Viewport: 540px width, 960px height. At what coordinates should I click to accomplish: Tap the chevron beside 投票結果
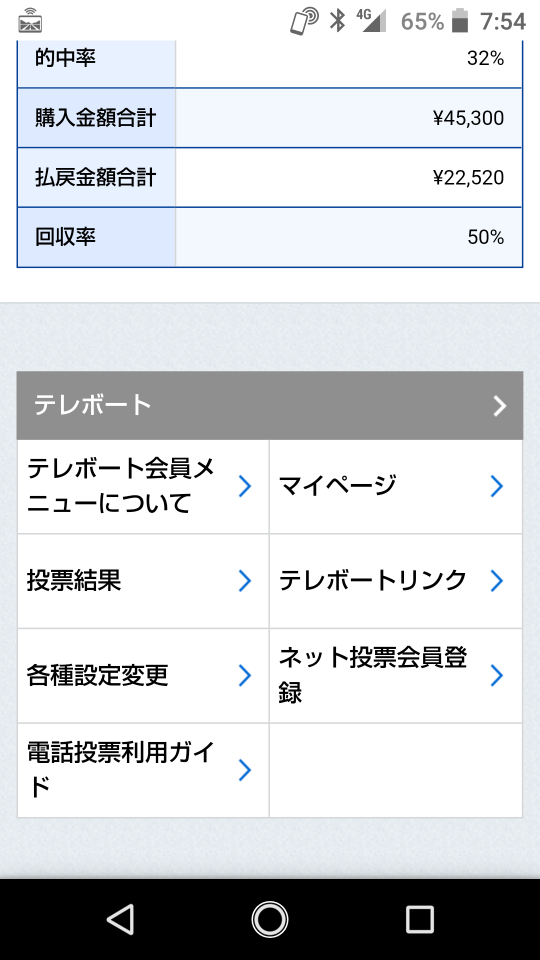(244, 580)
